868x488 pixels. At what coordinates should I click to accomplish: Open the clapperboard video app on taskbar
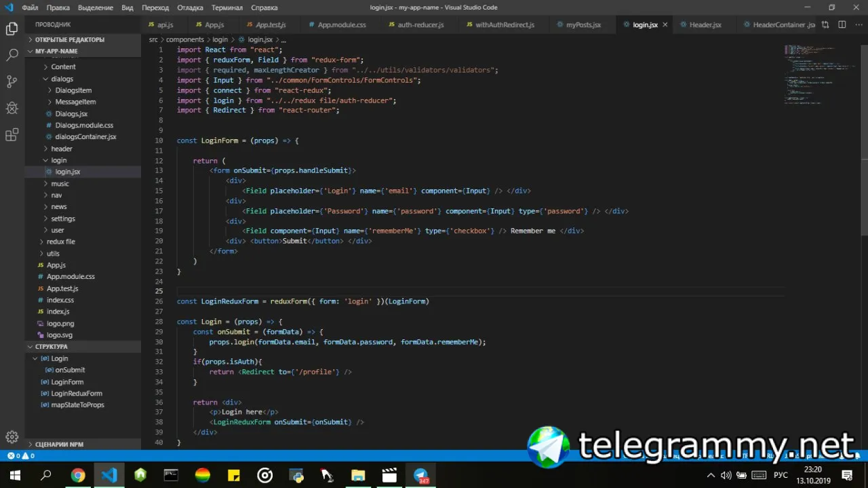point(389,475)
